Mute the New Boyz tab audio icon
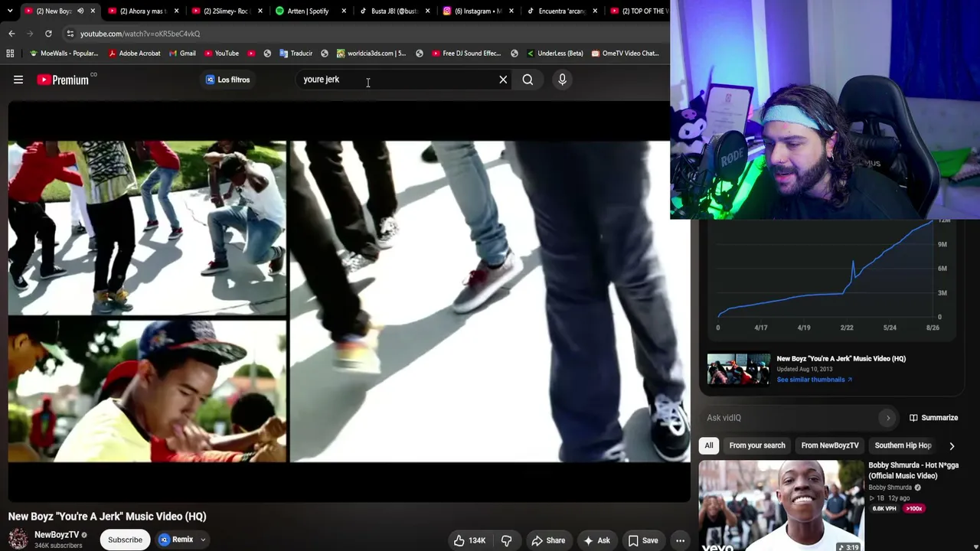The image size is (980, 551). pos(80,11)
